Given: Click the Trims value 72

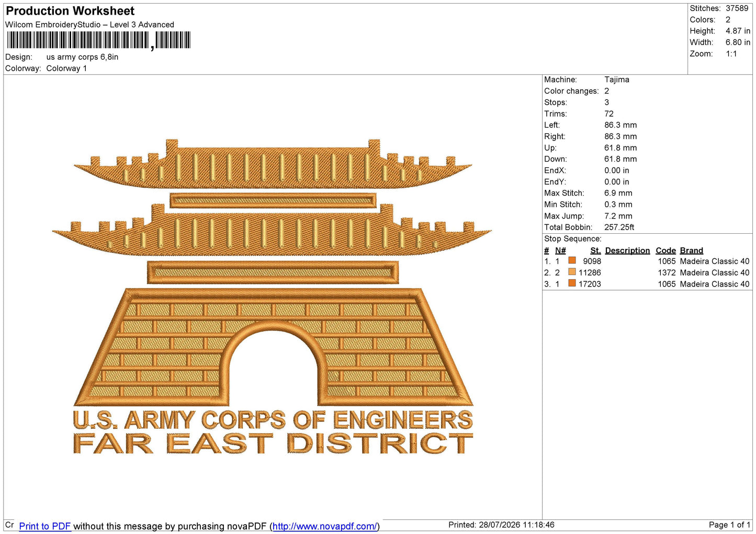Looking at the screenshot, I should coord(609,113).
